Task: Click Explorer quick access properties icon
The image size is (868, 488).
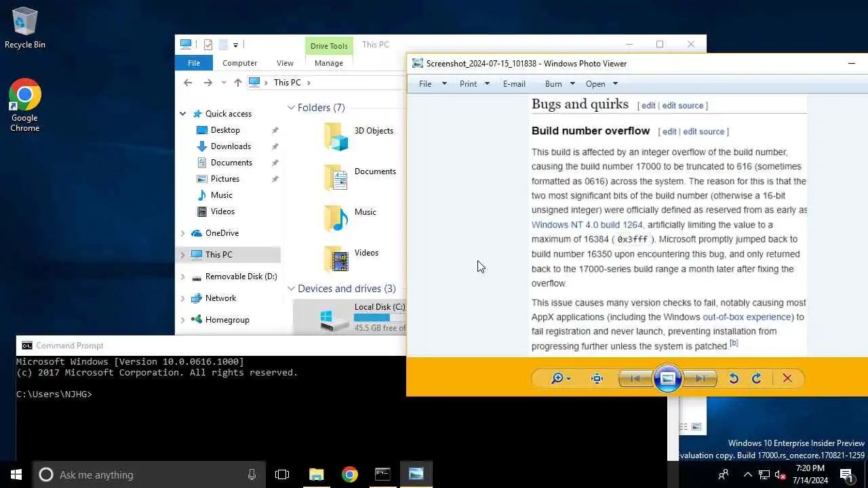Action: click(208, 45)
